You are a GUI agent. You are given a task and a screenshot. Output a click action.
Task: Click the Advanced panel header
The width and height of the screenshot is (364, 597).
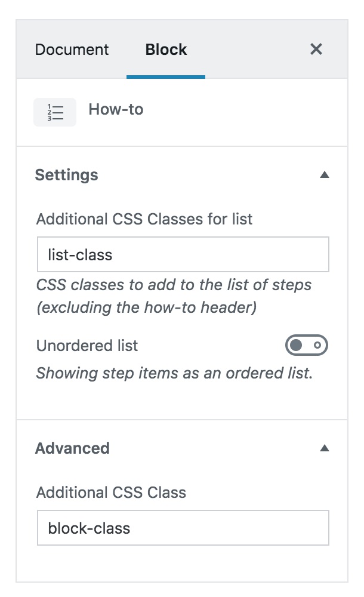[72, 448]
